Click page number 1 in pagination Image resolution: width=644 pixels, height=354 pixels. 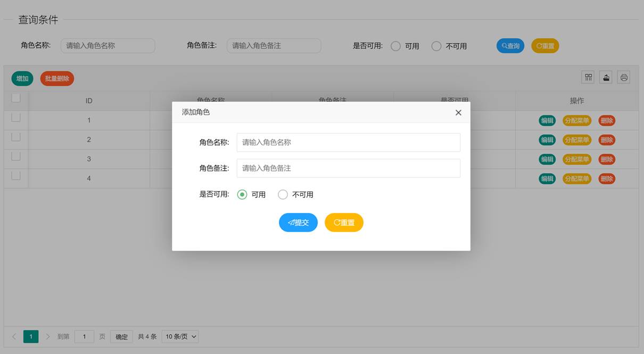(x=31, y=336)
